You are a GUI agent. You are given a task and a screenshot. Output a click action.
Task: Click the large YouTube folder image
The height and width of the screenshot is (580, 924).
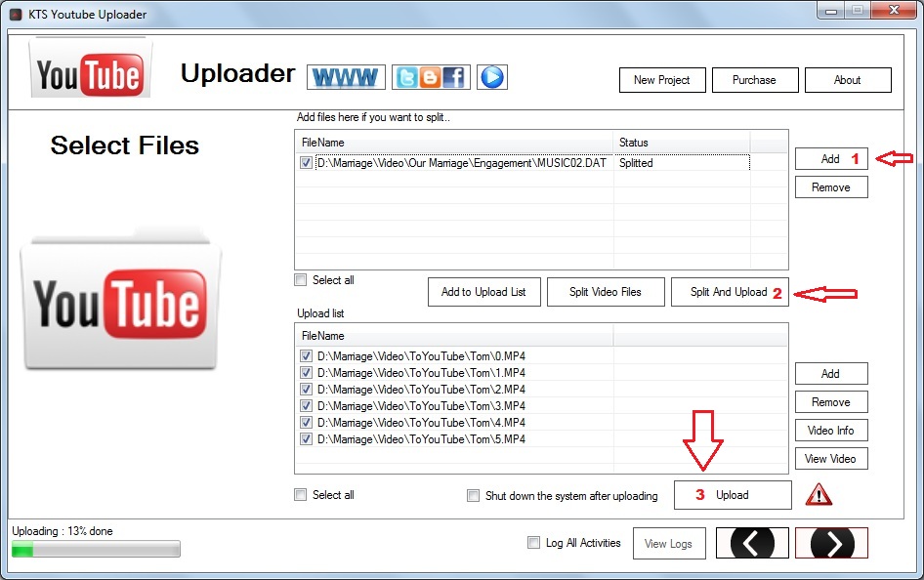click(121, 301)
